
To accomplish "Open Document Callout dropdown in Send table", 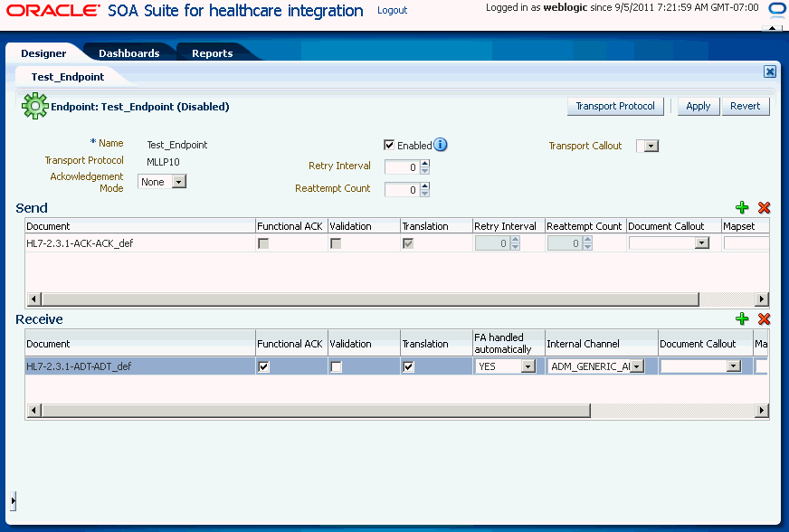I will pos(702,243).
